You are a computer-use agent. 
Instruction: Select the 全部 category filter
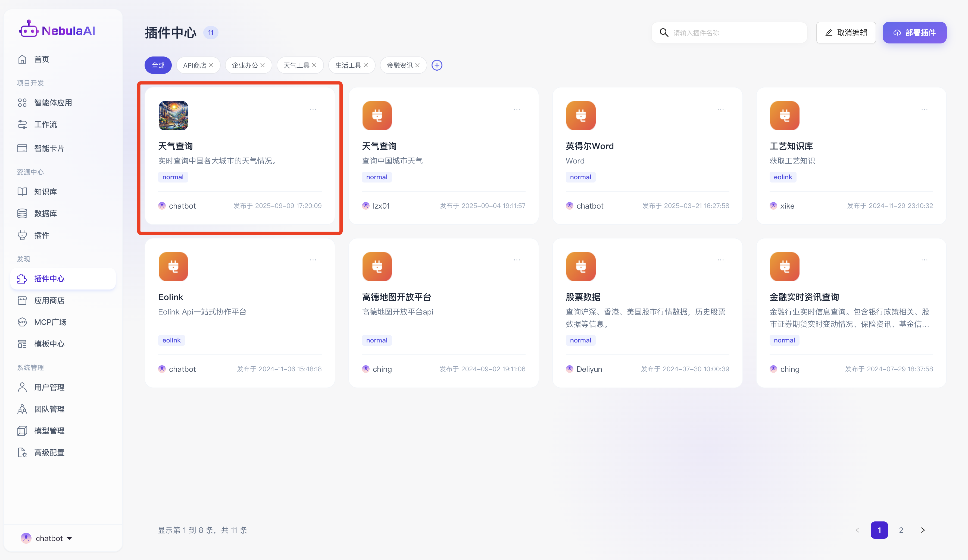158,65
